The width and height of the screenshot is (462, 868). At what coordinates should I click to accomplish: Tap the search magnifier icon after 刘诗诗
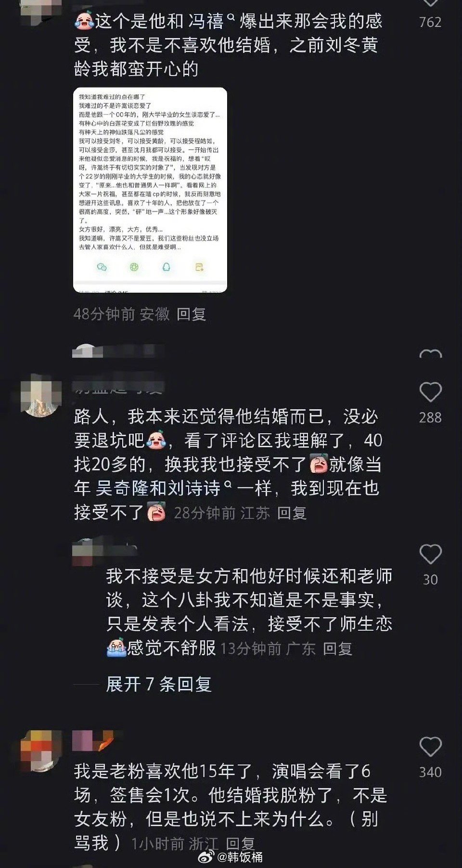pos(228,484)
